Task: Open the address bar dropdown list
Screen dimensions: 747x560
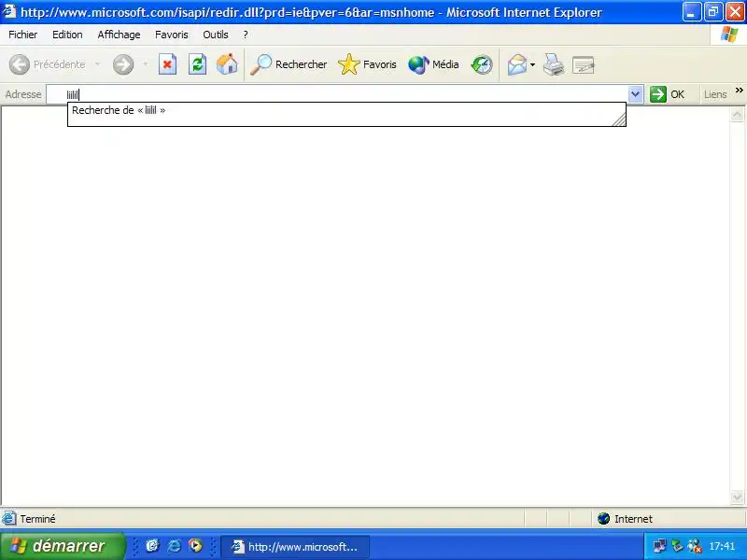Action: pos(635,94)
